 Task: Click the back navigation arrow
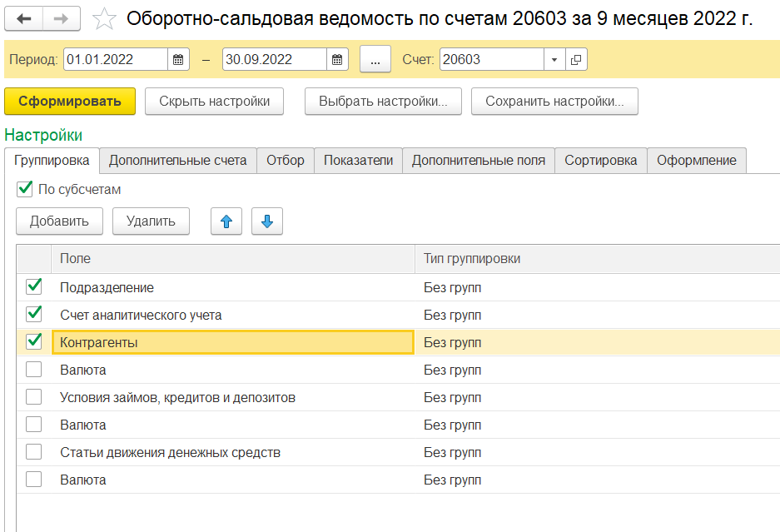(x=24, y=18)
